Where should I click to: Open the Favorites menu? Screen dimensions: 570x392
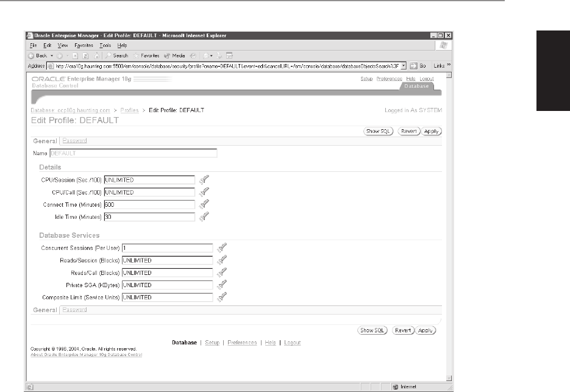pyautogui.click(x=84, y=46)
